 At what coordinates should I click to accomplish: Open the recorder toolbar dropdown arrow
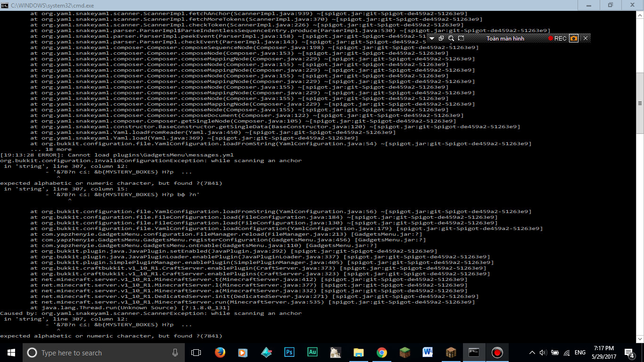coord(432,38)
